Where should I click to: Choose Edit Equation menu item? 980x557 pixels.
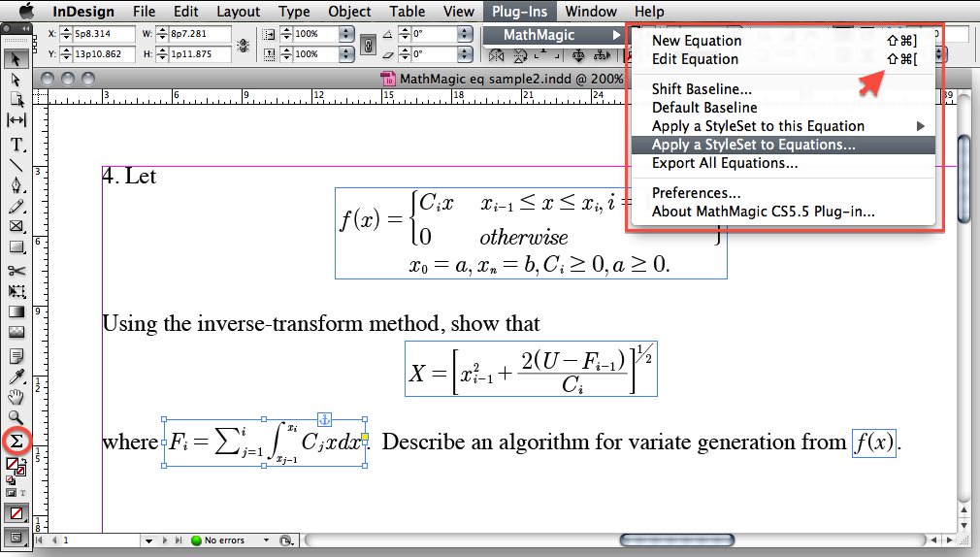[784, 59]
